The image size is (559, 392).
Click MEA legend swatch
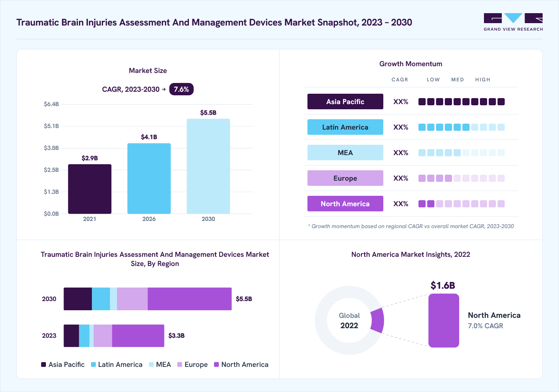click(151, 364)
